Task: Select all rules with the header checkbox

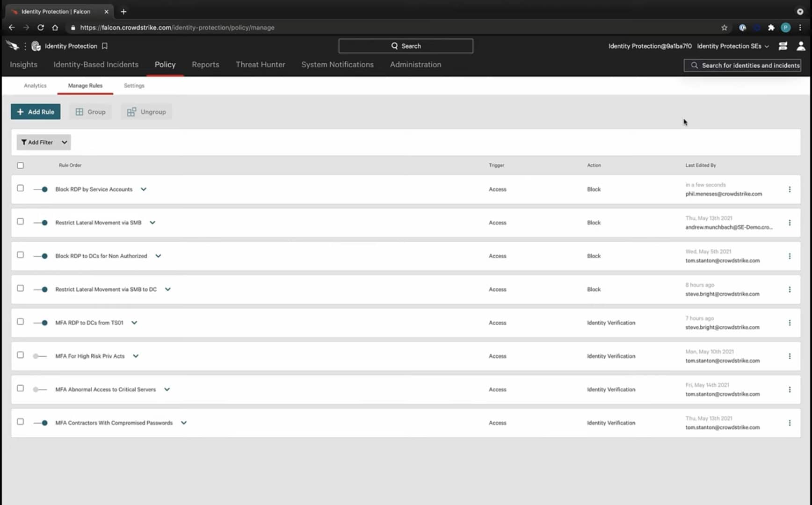Action: pos(20,165)
